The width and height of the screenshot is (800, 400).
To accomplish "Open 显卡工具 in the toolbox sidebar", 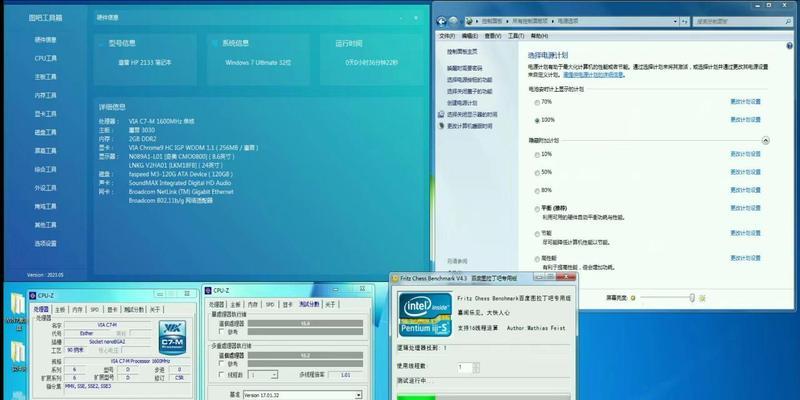I will pos(45,114).
